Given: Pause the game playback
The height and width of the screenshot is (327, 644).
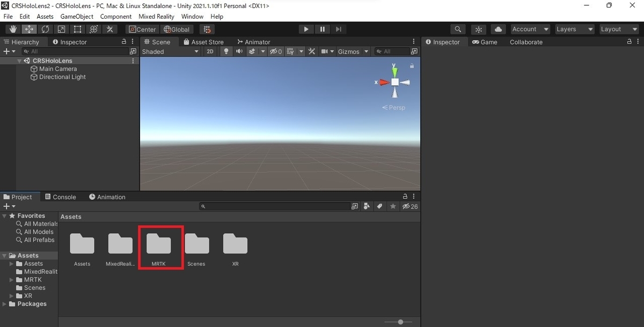Looking at the screenshot, I should click(x=322, y=29).
